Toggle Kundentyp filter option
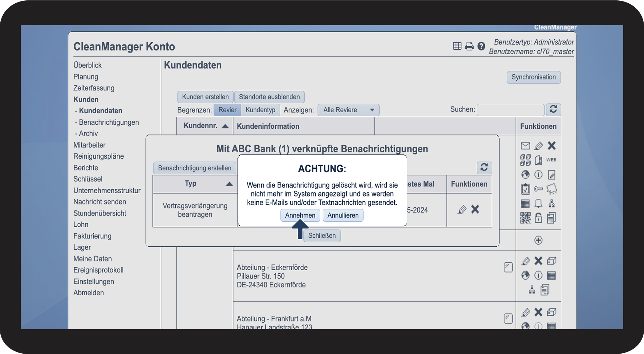 coord(260,110)
